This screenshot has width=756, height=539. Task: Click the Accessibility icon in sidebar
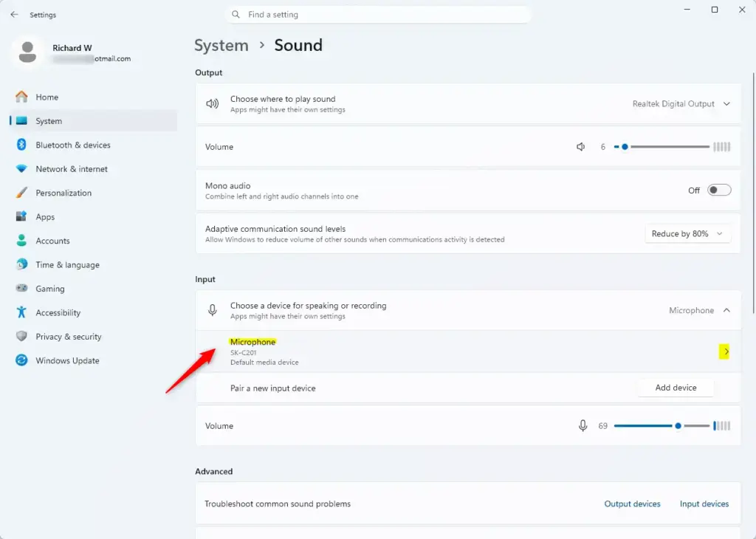point(21,312)
